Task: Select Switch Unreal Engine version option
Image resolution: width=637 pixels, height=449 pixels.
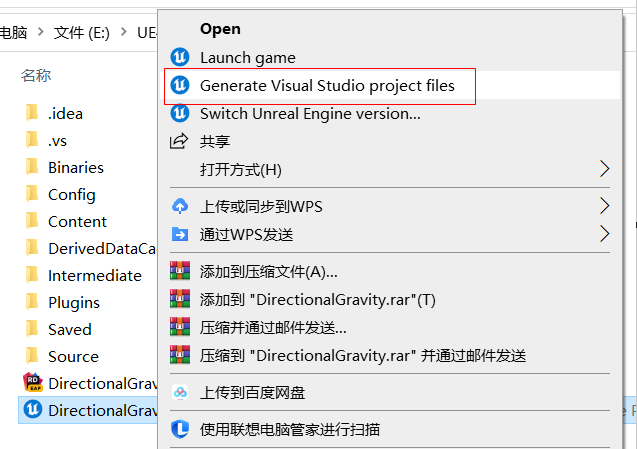Action: click(x=310, y=113)
